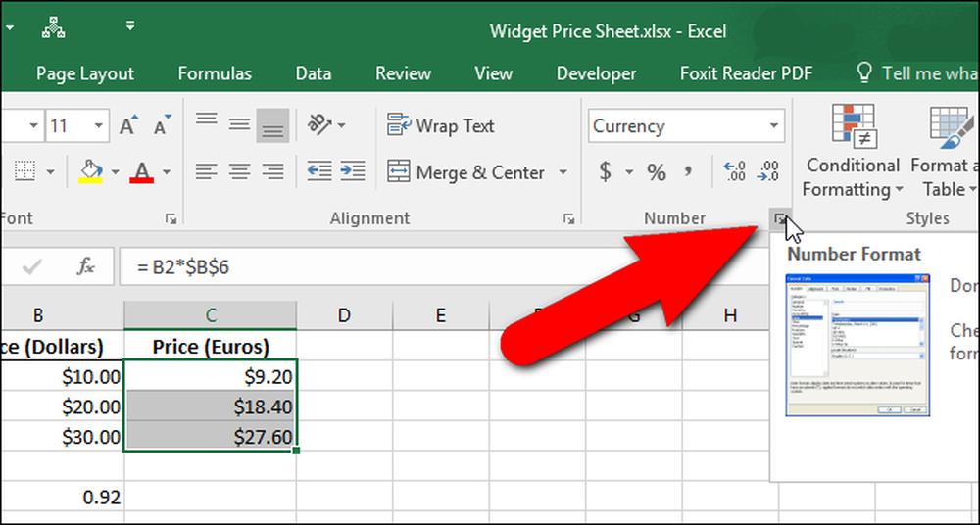Apply Percent Style
Viewport: 980px width, 525px height.
click(x=657, y=171)
